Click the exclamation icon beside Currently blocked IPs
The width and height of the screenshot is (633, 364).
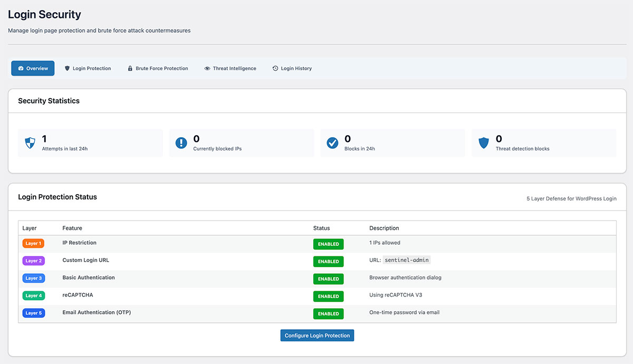click(x=181, y=143)
